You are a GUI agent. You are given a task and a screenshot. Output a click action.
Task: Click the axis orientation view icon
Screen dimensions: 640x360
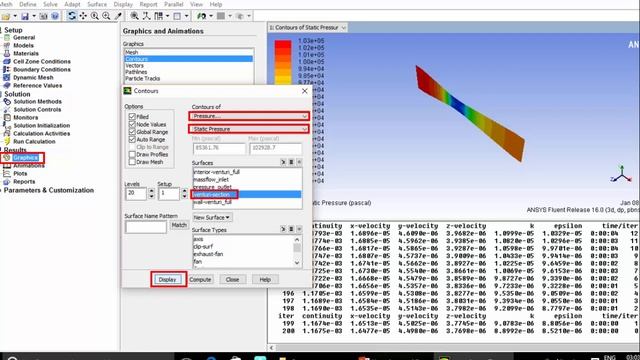point(147,16)
